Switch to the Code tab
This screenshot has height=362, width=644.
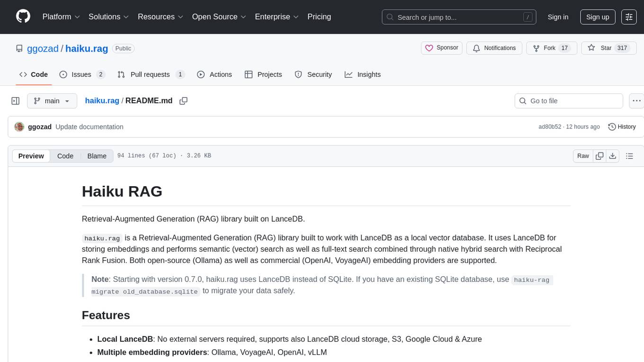coord(34,74)
